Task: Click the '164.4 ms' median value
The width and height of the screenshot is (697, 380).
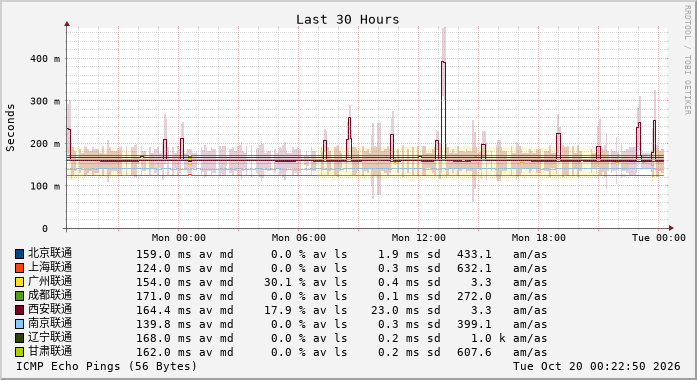Action: [164, 310]
